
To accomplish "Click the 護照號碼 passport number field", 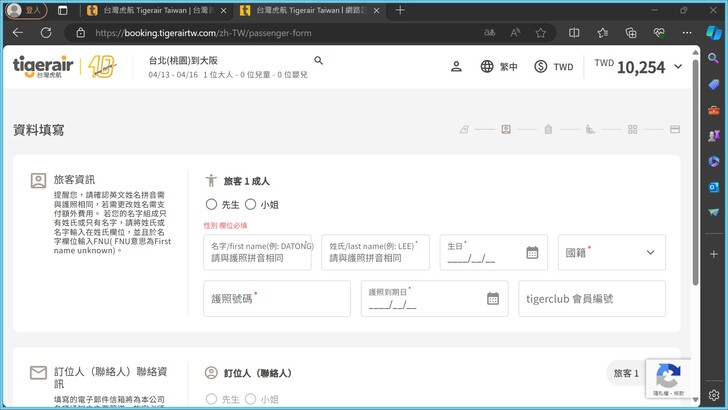I will coord(273,298).
